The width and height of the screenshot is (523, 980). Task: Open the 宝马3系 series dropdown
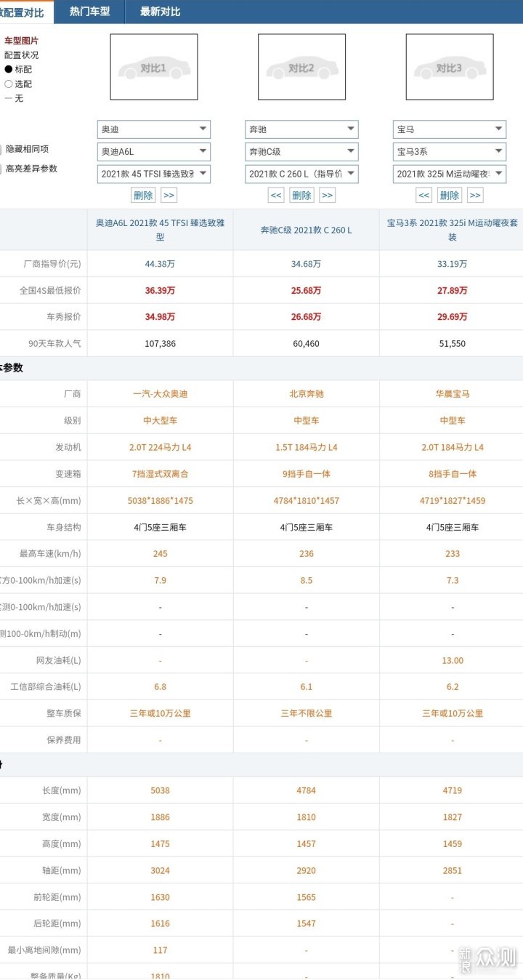[450, 152]
